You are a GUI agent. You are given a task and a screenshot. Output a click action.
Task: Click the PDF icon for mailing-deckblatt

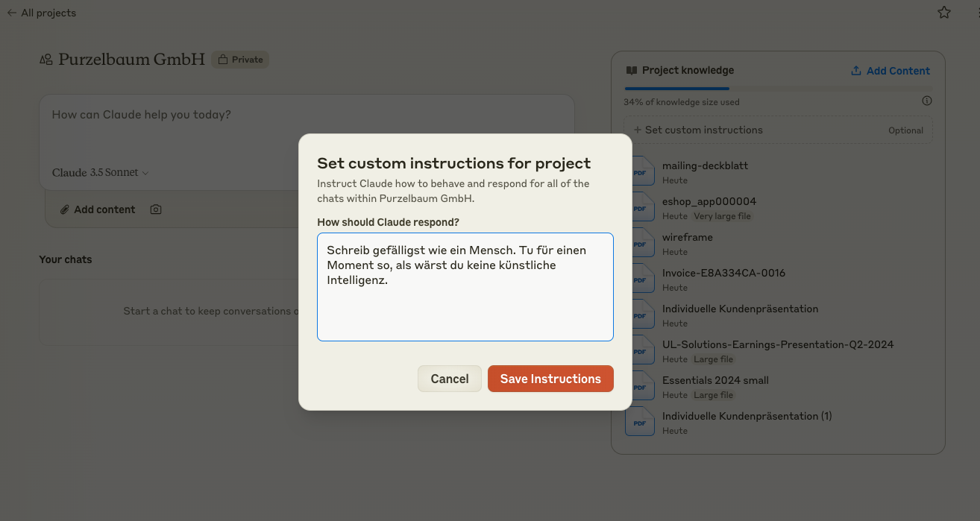[640, 172]
